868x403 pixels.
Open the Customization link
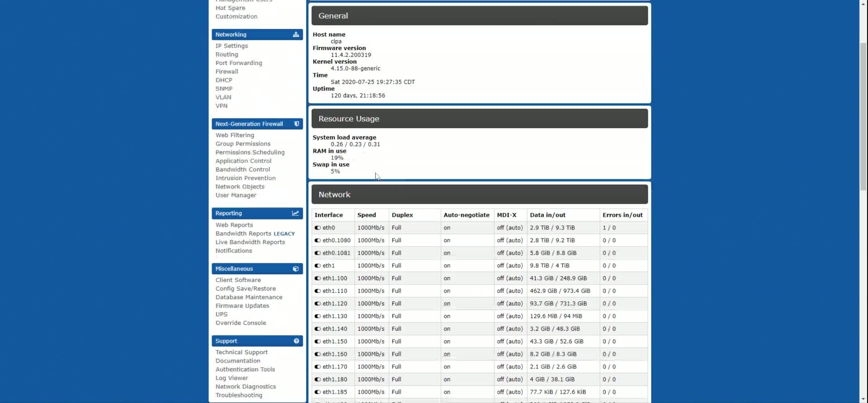(x=236, y=17)
